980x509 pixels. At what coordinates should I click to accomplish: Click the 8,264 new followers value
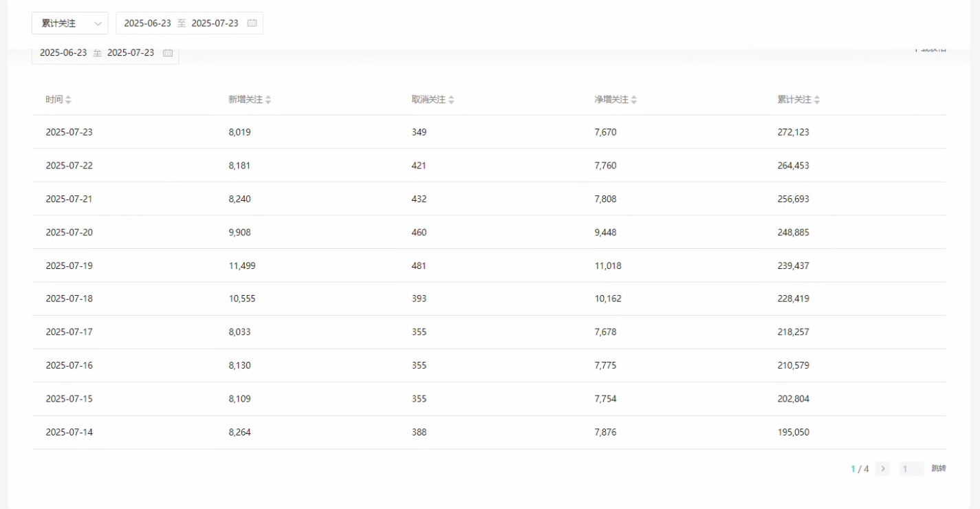click(x=239, y=433)
